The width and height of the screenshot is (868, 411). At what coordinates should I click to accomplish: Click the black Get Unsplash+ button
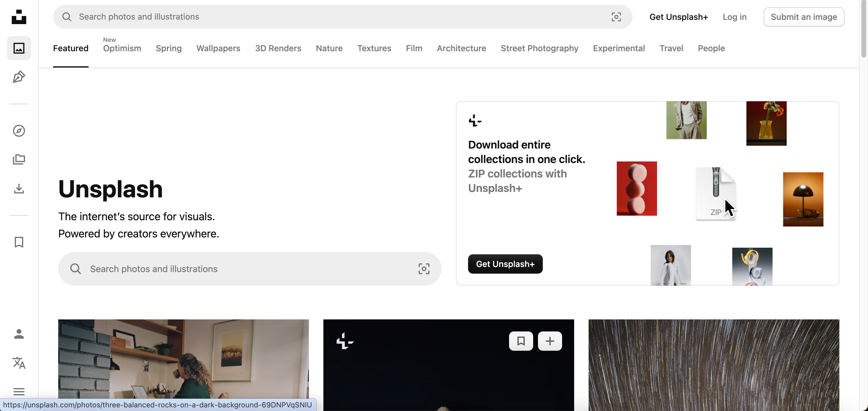(505, 264)
